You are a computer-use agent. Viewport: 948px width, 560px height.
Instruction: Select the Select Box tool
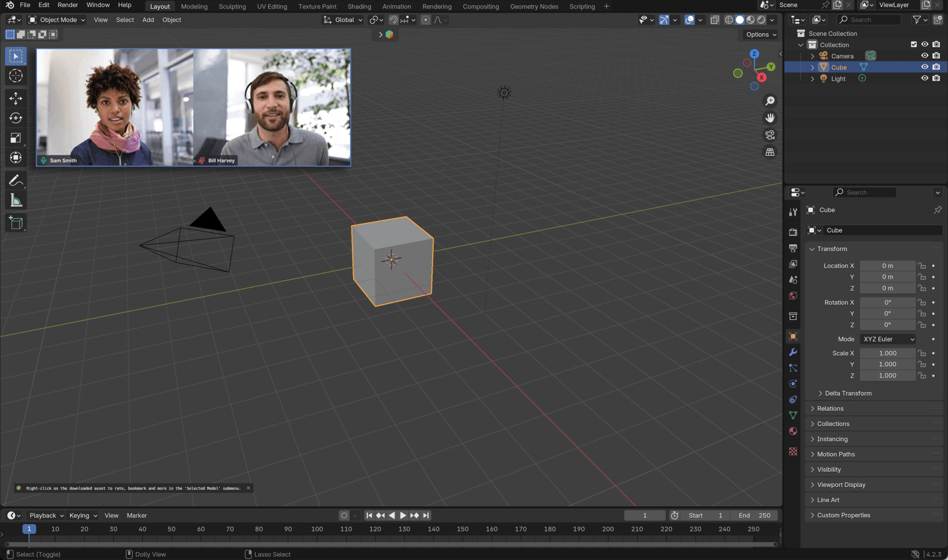[16, 56]
